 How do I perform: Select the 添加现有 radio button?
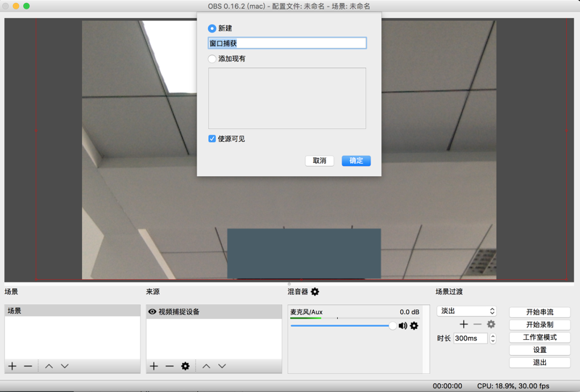[212, 59]
